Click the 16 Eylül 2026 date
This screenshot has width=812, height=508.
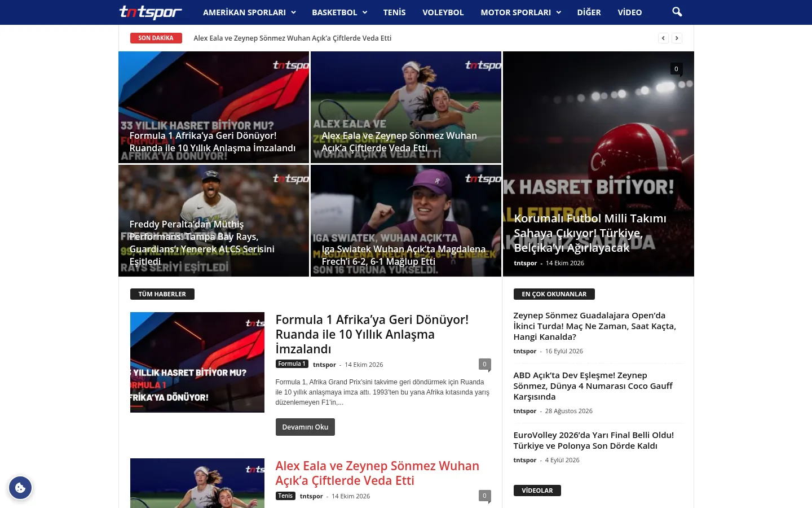564,351
